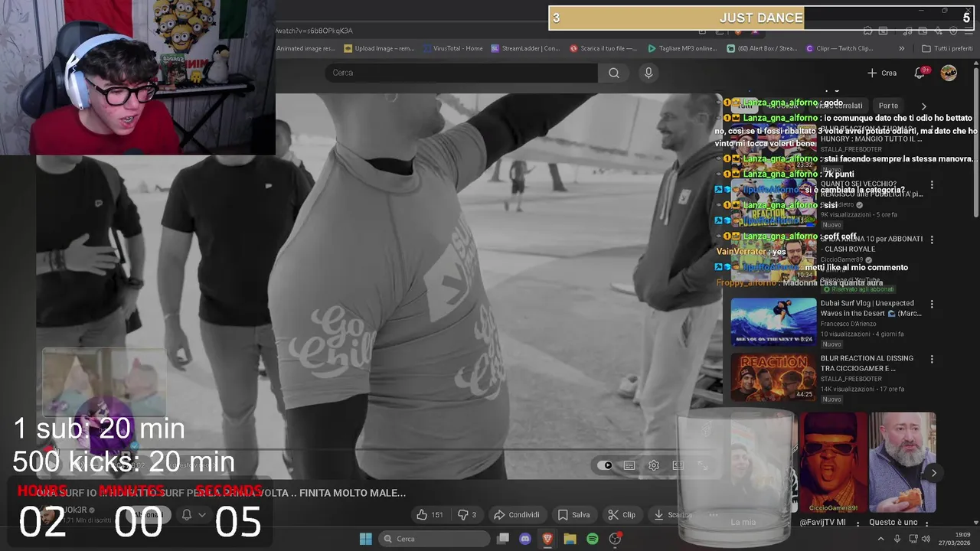Open YouTube notifications bell
Viewport: 980px width, 551px height.
click(x=920, y=73)
